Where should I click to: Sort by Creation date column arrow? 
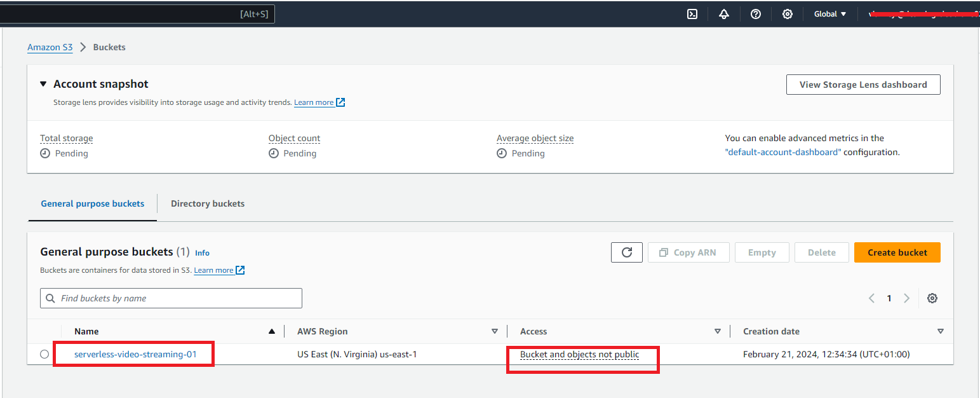pyautogui.click(x=941, y=331)
